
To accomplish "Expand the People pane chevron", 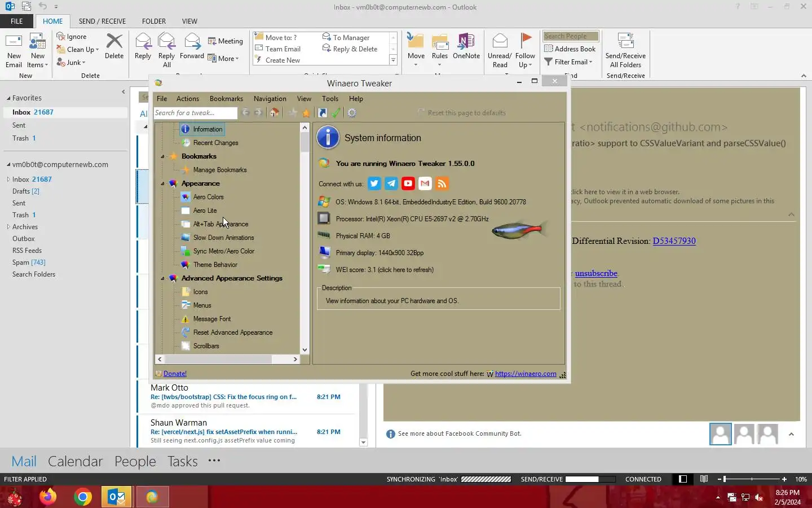I will pyautogui.click(x=791, y=434).
